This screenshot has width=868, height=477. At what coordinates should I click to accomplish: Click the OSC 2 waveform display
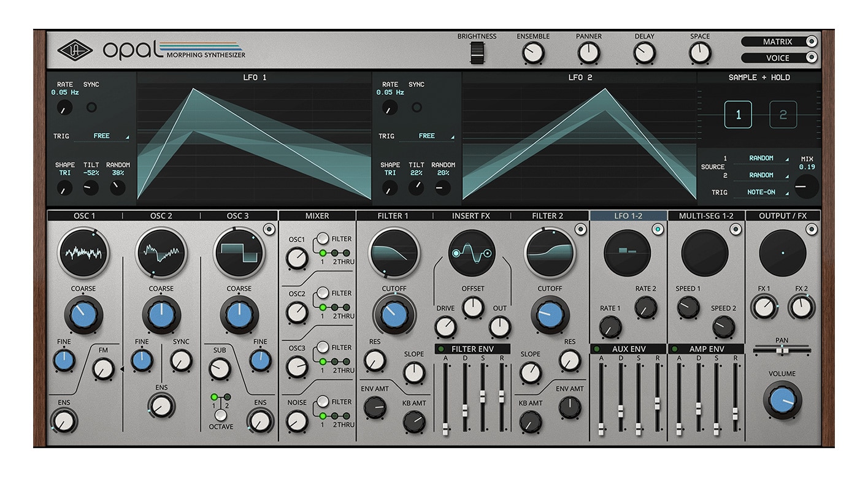tap(161, 252)
